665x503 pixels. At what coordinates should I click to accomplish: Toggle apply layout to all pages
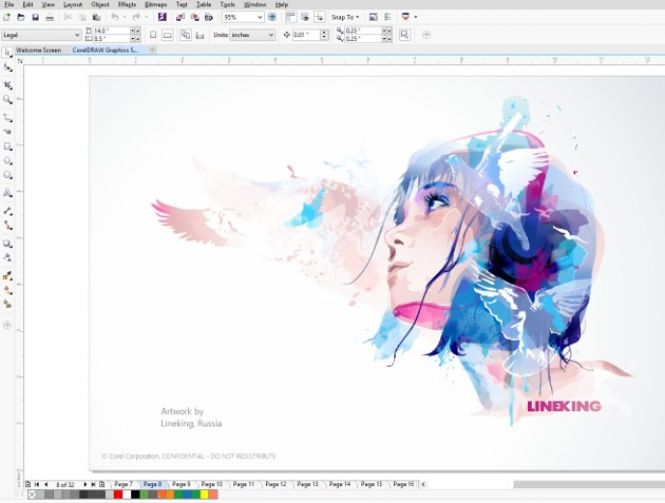coord(185,35)
